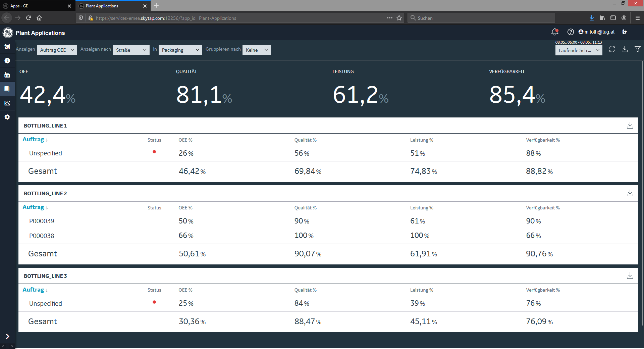Open the factory sidebar icon
Viewport: 644px width, 349px height.
[7, 75]
